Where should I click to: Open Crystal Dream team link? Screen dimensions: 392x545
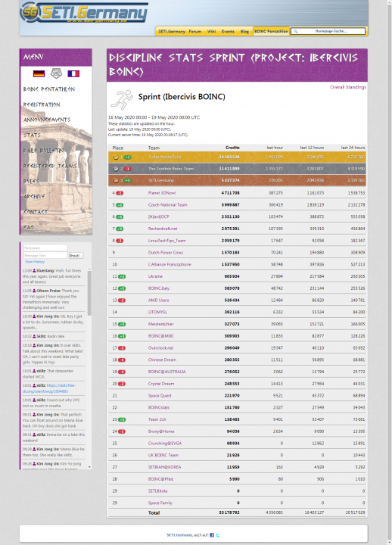(x=161, y=384)
